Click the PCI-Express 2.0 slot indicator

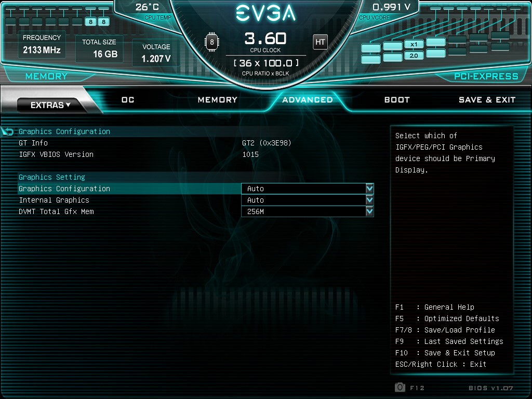point(414,55)
